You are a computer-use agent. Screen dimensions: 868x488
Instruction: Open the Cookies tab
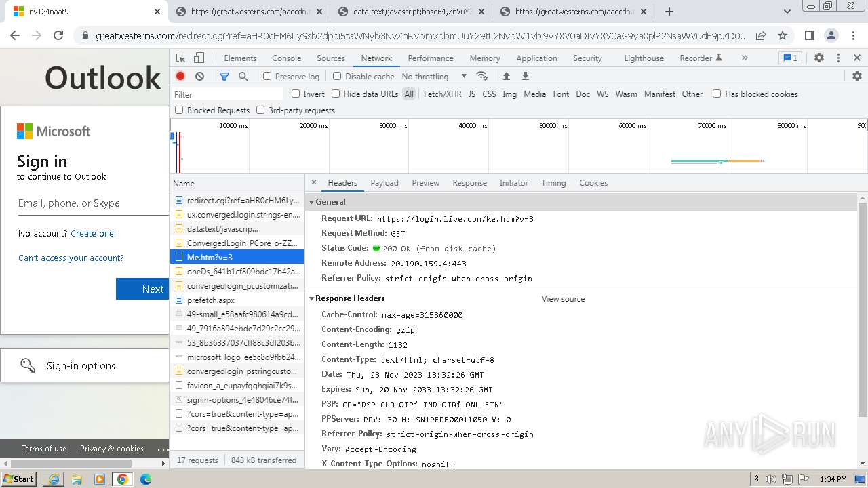point(593,183)
